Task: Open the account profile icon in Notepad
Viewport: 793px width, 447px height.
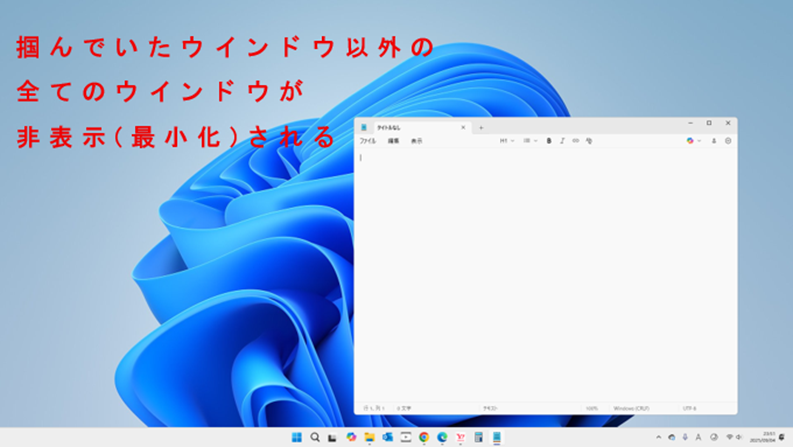Action: [x=714, y=141]
